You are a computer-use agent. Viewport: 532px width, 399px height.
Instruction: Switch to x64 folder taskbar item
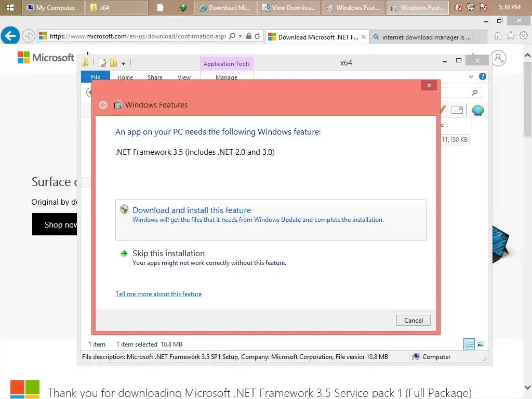click(116, 7)
